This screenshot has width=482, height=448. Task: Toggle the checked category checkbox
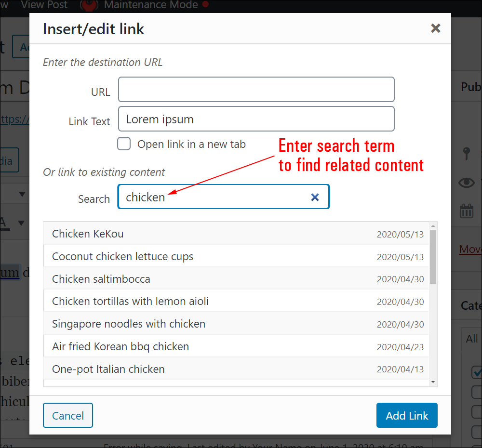pos(477,372)
